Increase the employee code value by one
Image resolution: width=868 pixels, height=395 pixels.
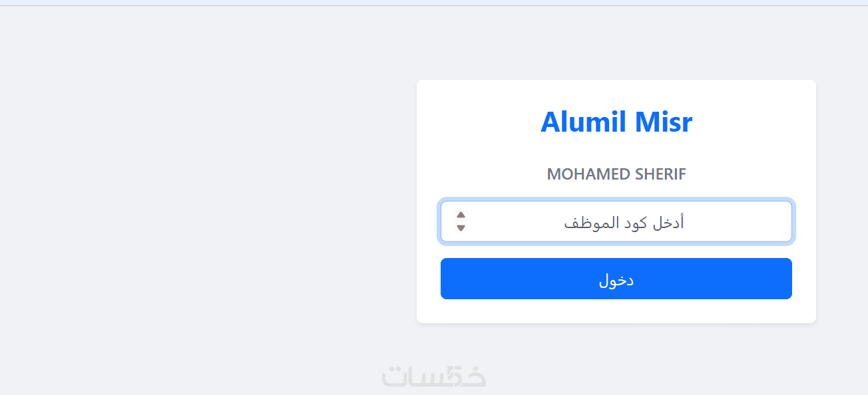[x=461, y=215]
